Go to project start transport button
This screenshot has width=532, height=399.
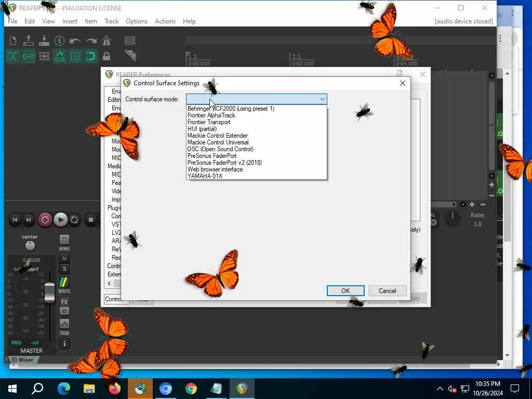(15, 220)
